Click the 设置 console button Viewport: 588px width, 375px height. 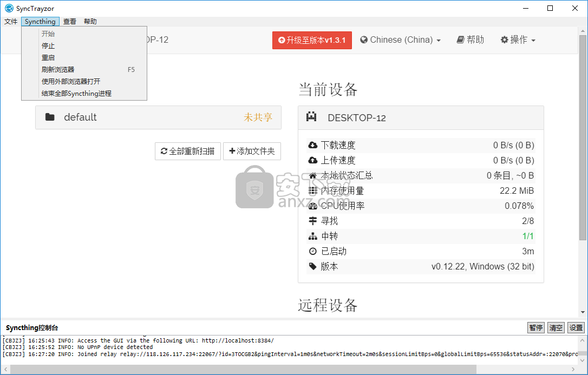coord(576,328)
